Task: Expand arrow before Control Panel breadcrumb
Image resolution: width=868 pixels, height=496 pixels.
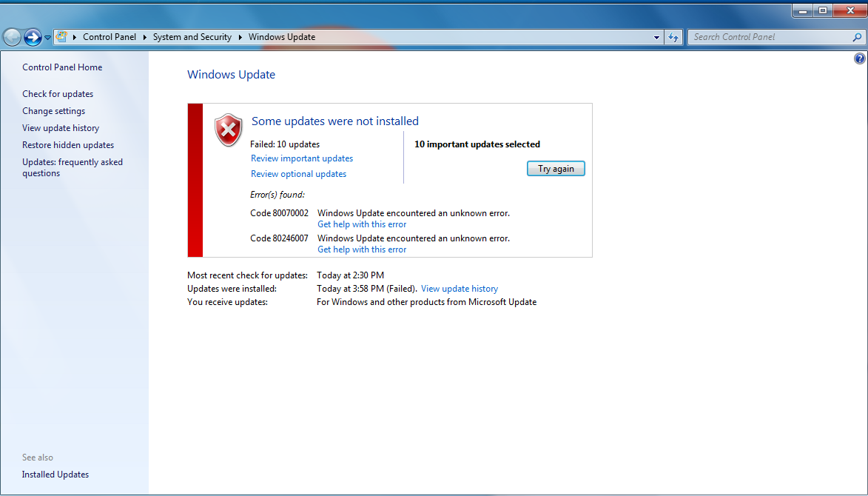Action: tap(74, 37)
